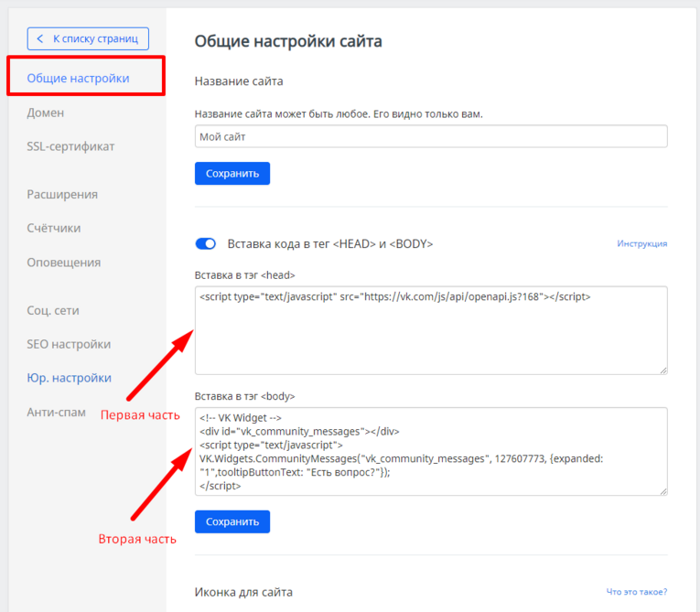Save inserted code with lower 'Сохранить'

click(x=232, y=521)
